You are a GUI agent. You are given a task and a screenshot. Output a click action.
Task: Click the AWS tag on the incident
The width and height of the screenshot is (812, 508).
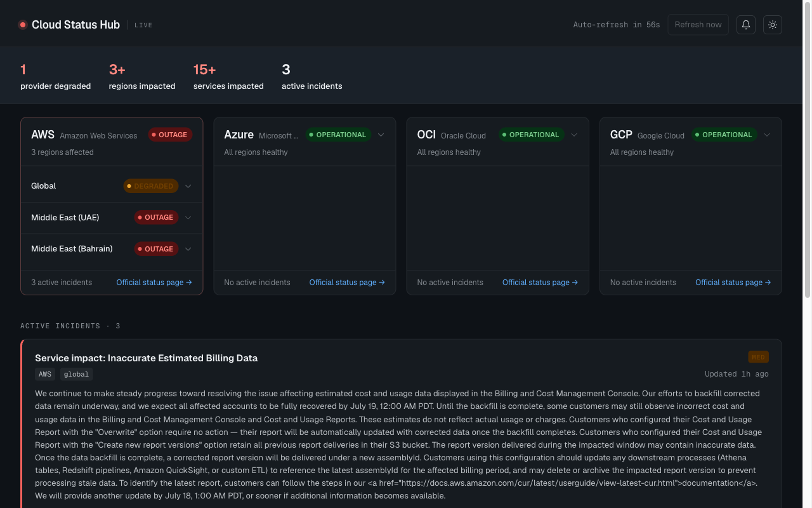click(x=45, y=375)
